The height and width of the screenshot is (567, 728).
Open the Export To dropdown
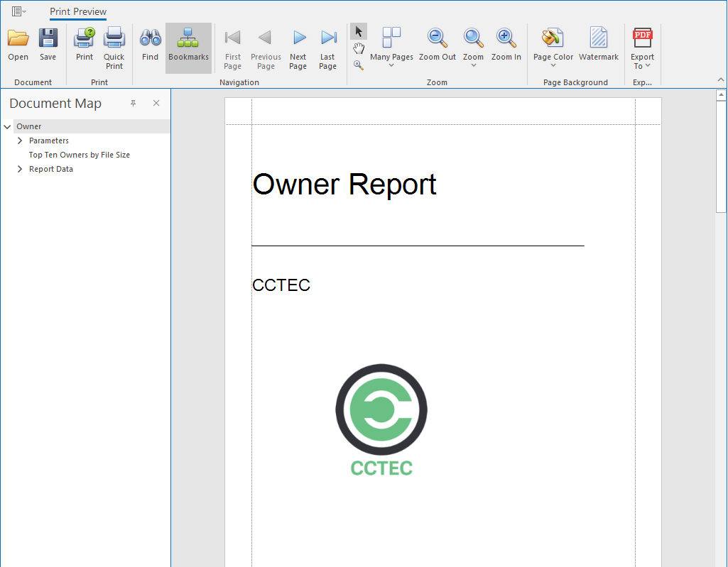641,47
